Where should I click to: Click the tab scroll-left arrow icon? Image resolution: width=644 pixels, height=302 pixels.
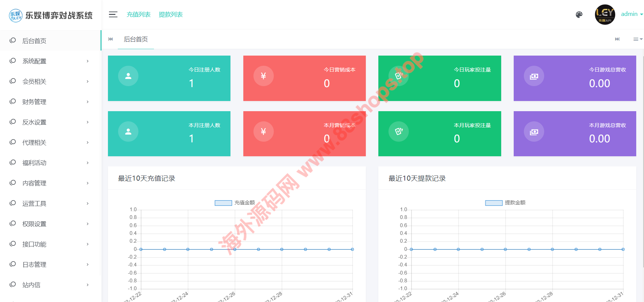coord(110,39)
